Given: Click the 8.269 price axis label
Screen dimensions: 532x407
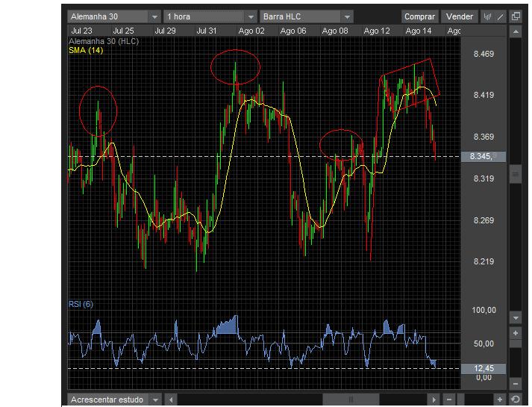Looking at the screenshot, I should [x=484, y=220].
